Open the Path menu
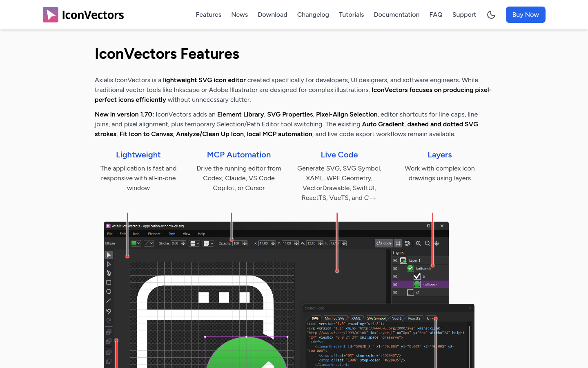588x368 pixels. [172, 234]
